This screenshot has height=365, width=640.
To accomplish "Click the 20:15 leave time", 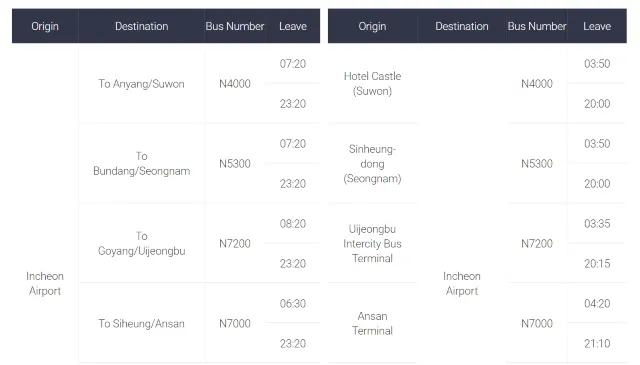I will (597, 263).
